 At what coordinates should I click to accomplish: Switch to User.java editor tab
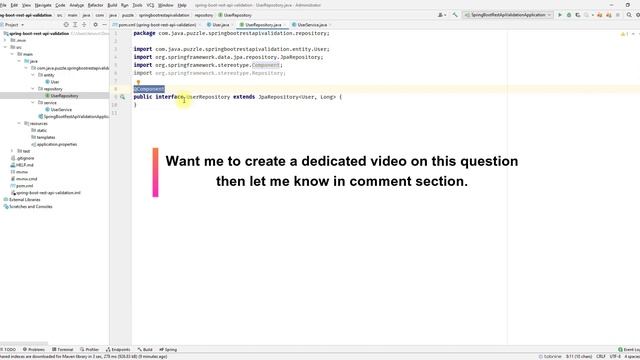(x=220, y=25)
